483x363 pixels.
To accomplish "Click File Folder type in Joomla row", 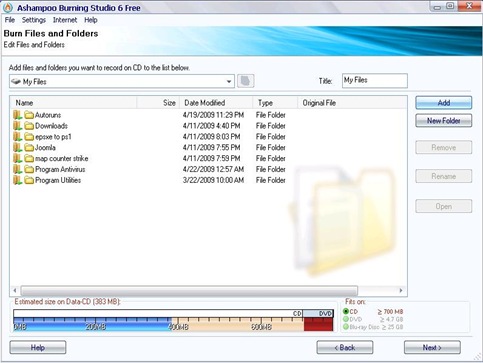I will point(271,148).
